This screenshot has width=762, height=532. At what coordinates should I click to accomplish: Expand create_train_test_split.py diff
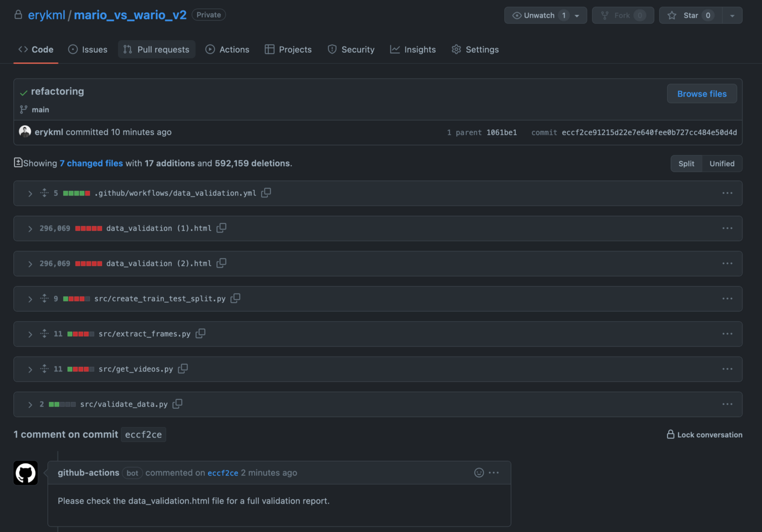pos(30,299)
